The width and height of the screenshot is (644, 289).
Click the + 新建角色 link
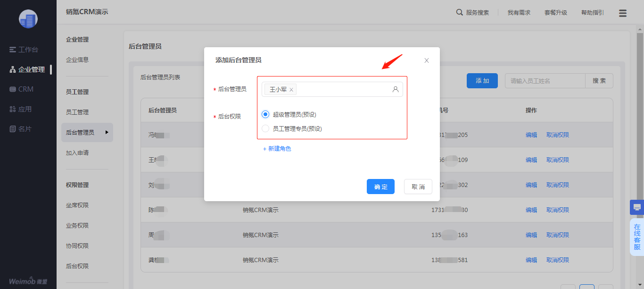[x=277, y=149]
